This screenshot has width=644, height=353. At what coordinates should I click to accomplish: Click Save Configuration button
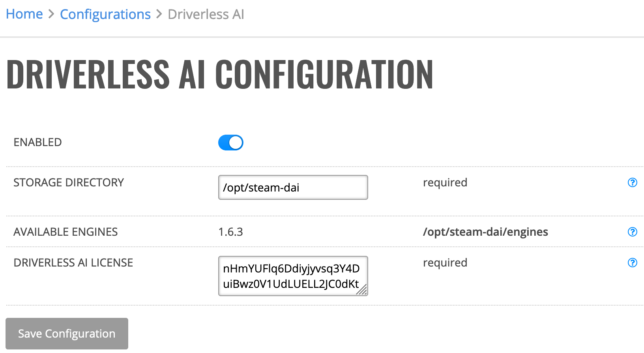(67, 334)
